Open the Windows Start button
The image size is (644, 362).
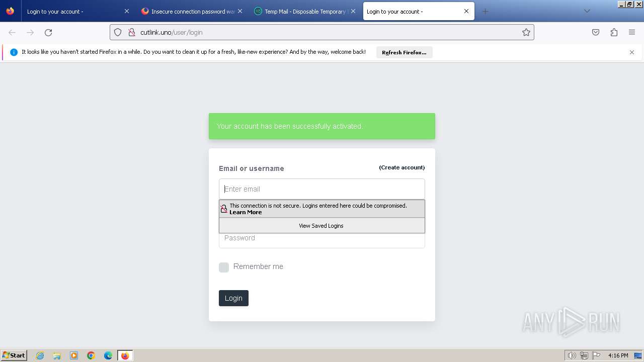coord(14,355)
